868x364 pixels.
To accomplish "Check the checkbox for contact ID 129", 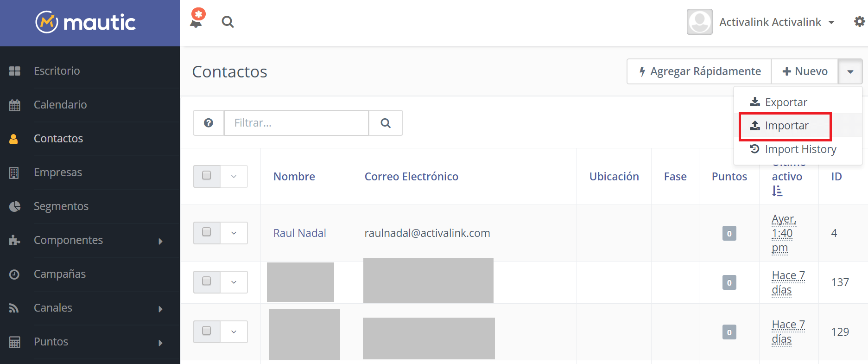I will (207, 331).
